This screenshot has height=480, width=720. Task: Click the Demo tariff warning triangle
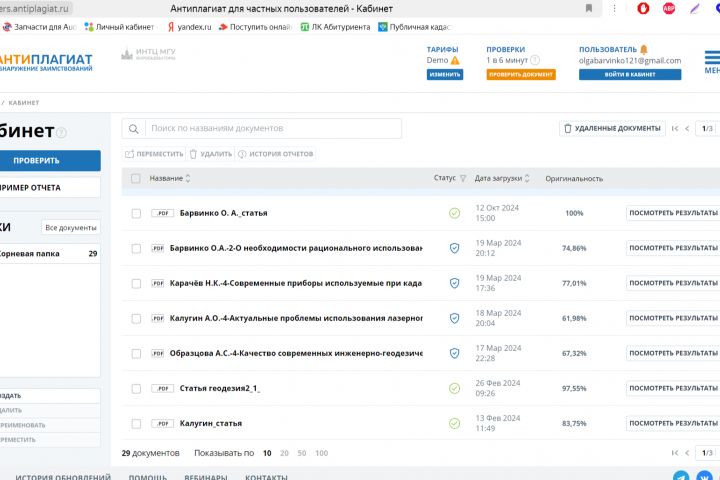(455, 60)
